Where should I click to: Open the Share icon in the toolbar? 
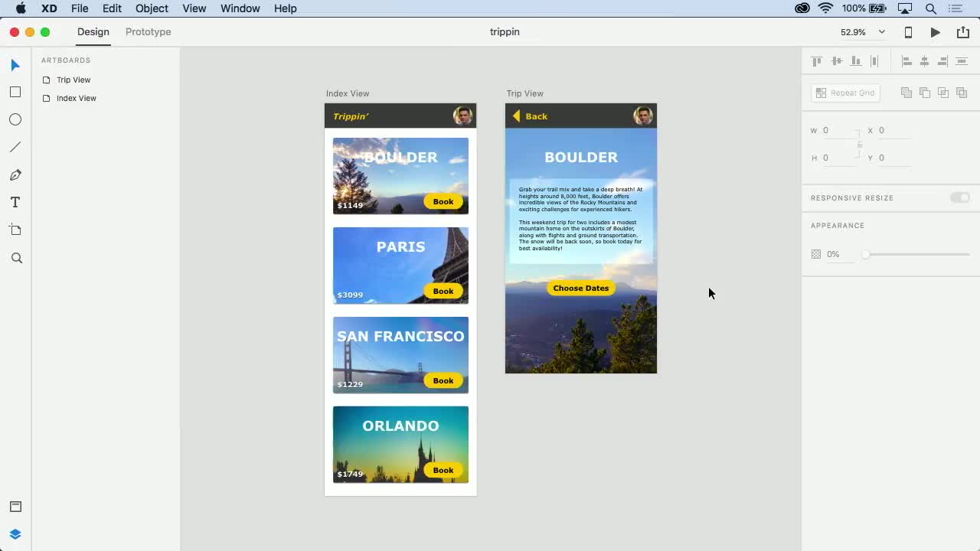click(962, 32)
